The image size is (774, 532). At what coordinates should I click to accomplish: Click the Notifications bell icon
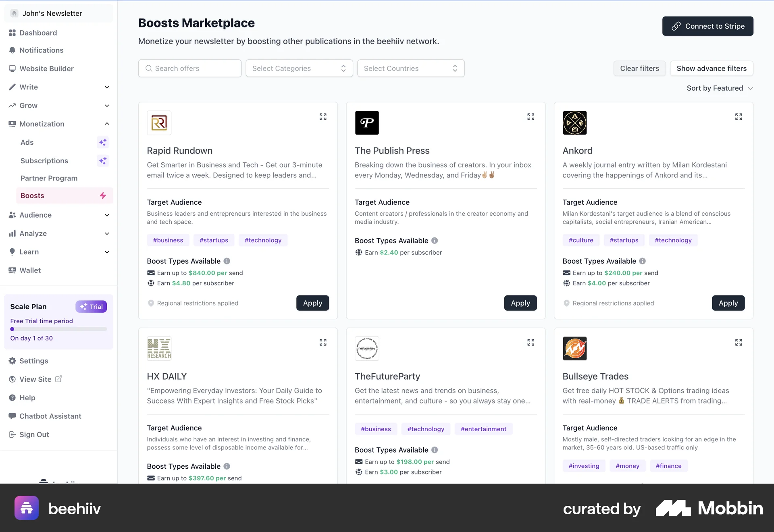tap(12, 50)
